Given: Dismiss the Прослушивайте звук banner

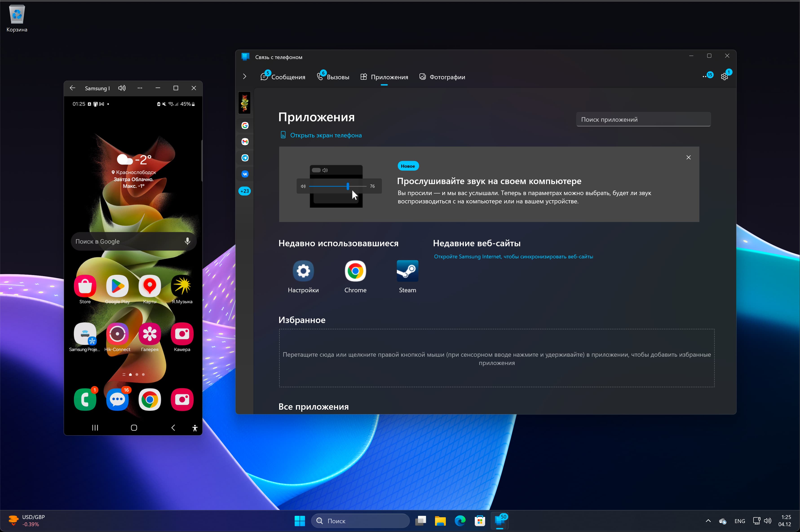Looking at the screenshot, I should [688, 157].
